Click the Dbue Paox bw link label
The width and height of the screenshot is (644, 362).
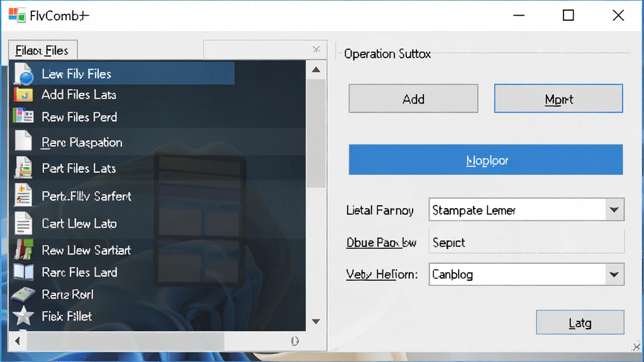381,242
